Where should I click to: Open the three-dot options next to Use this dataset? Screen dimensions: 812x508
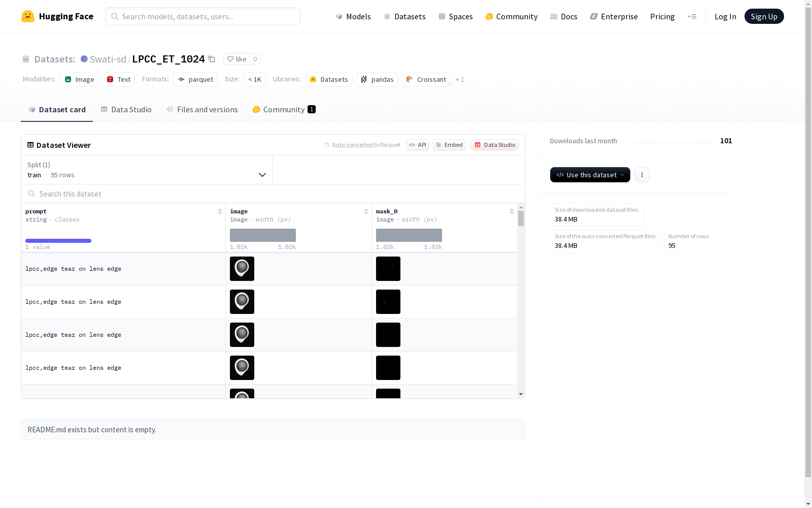point(642,175)
